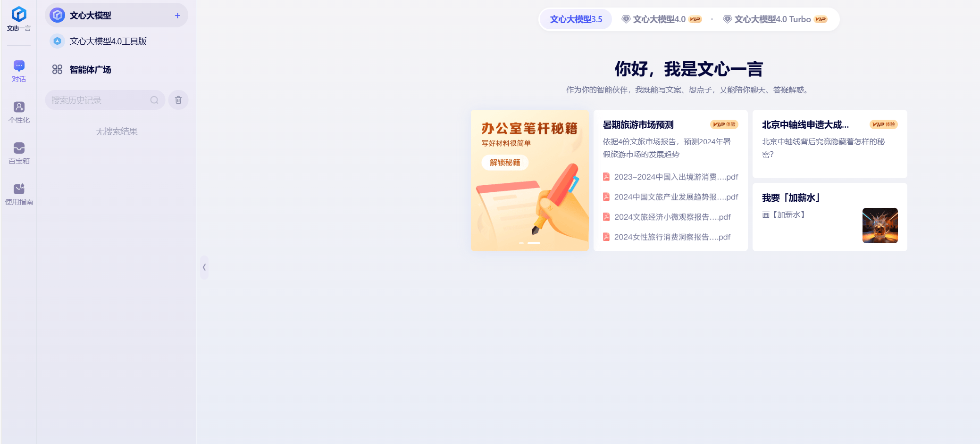Click 北京中轴线背后 description text

[823, 148]
